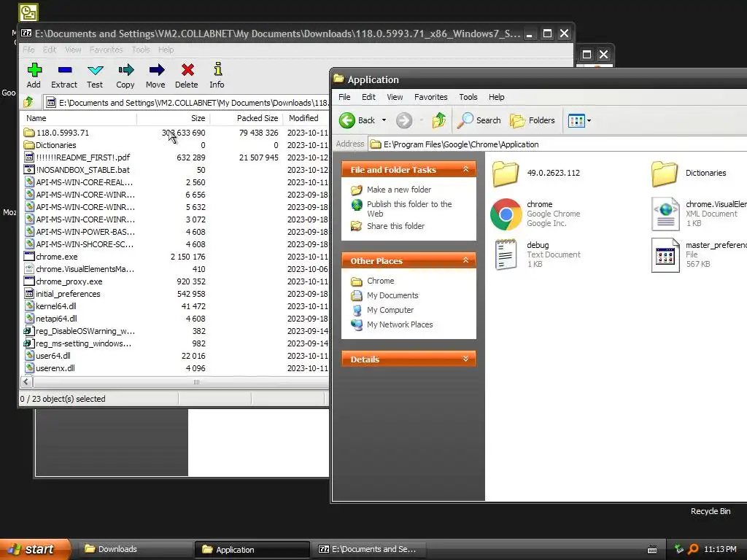
Task: Click the Info icon in 7-Zip
Action: click(x=217, y=75)
